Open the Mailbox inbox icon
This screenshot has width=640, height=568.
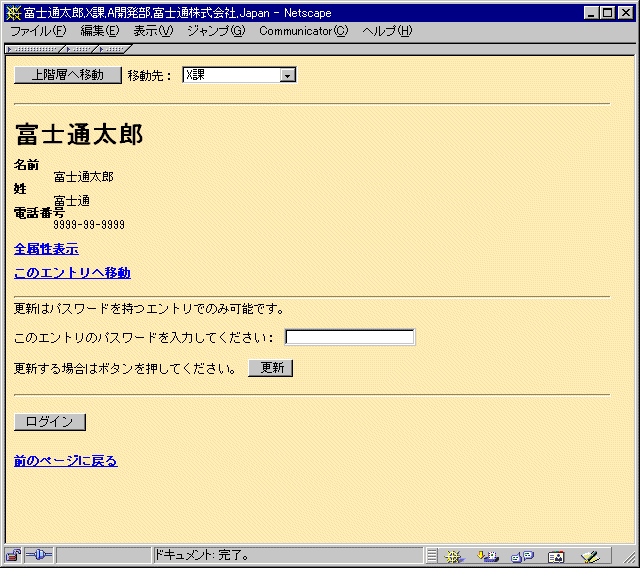(x=488, y=556)
